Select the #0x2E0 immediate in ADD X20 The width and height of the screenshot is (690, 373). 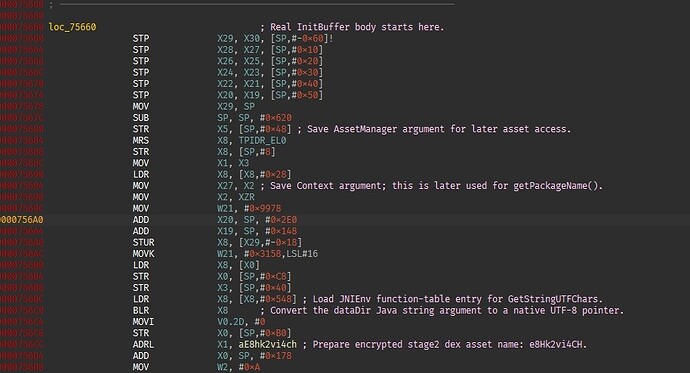pos(281,220)
